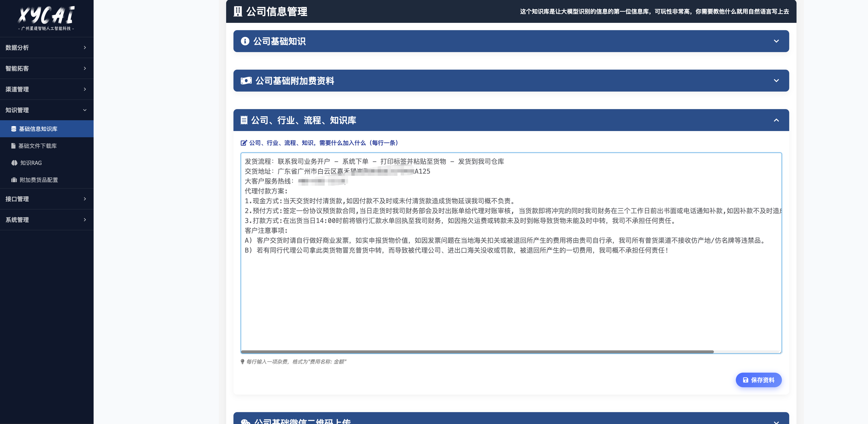Click the money icon beside 公司基础附加费资料
The width and height of the screenshot is (868, 424).
[246, 81]
